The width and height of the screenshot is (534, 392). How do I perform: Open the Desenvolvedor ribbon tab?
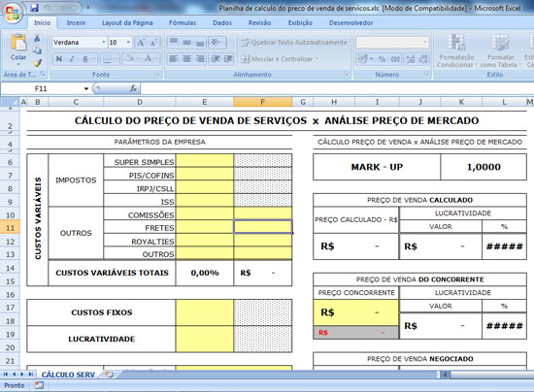[350, 22]
